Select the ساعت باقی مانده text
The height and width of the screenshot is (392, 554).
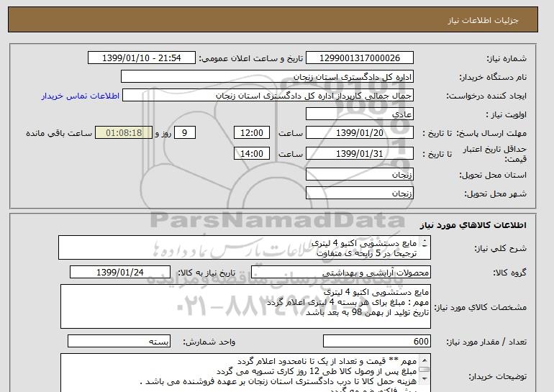[x=59, y=133]
